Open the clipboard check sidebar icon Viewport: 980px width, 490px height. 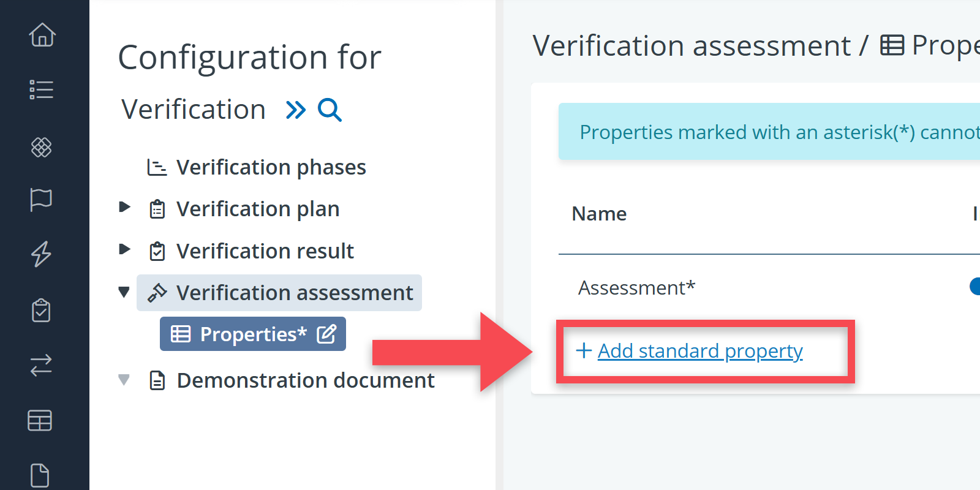[42, 310]
